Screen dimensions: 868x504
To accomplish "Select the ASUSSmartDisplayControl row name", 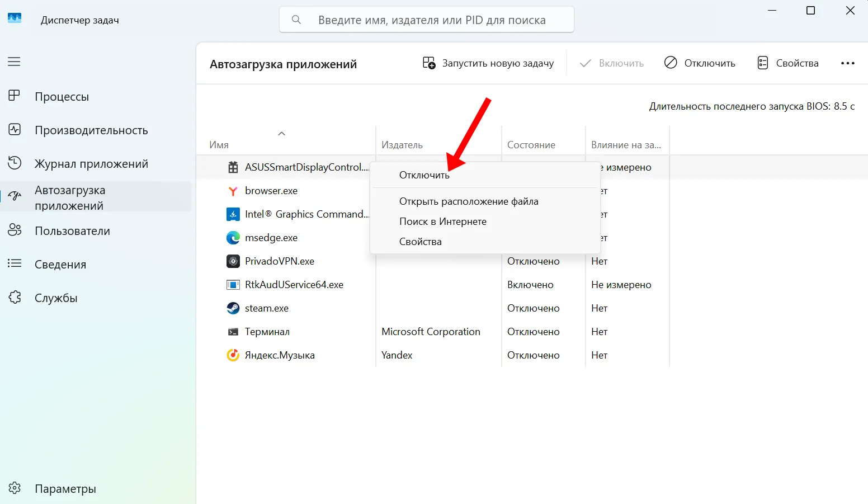I will pos(307,167).
